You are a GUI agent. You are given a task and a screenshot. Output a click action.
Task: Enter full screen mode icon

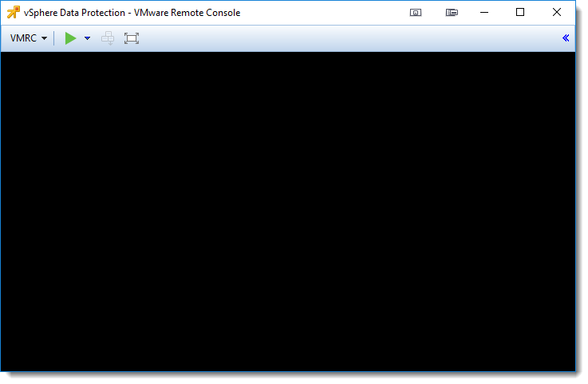click(132, 38)
